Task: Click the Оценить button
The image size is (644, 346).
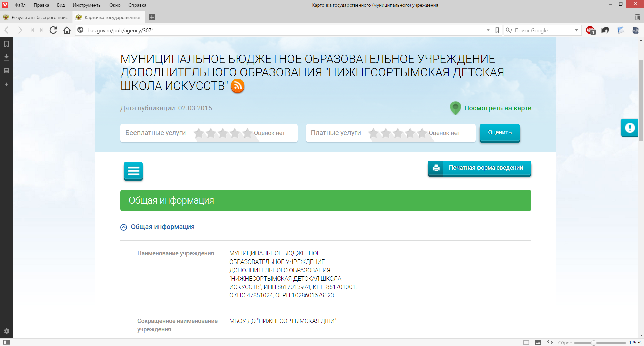Action: (500, 133)
